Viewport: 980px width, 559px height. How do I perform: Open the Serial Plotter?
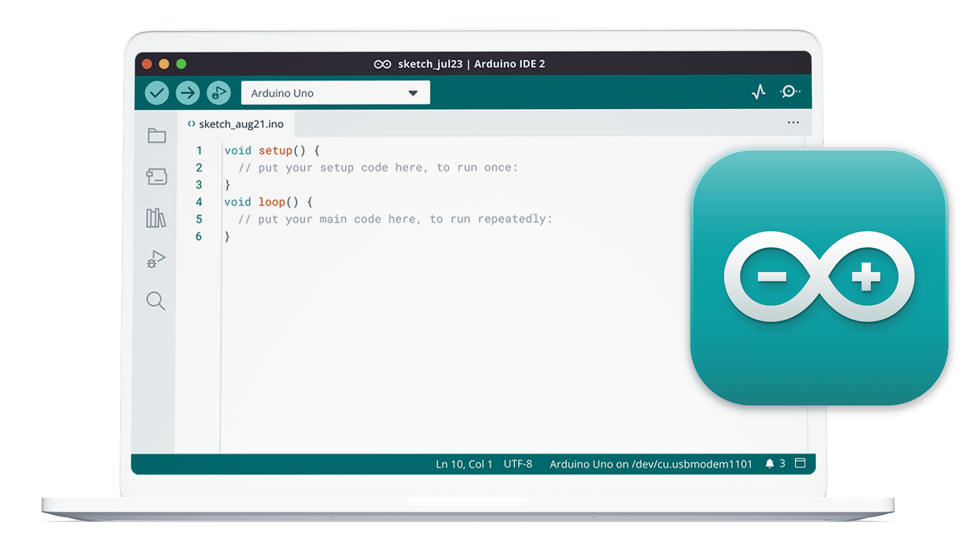pos(758,93)
